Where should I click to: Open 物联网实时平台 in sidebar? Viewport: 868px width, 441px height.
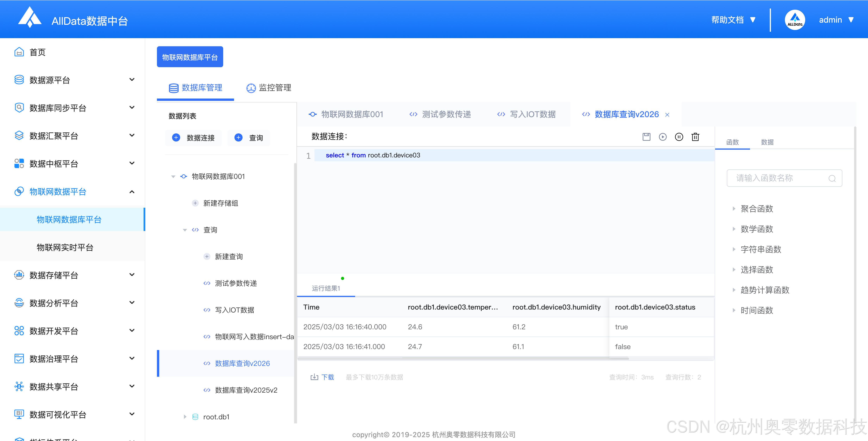point(65,247)
